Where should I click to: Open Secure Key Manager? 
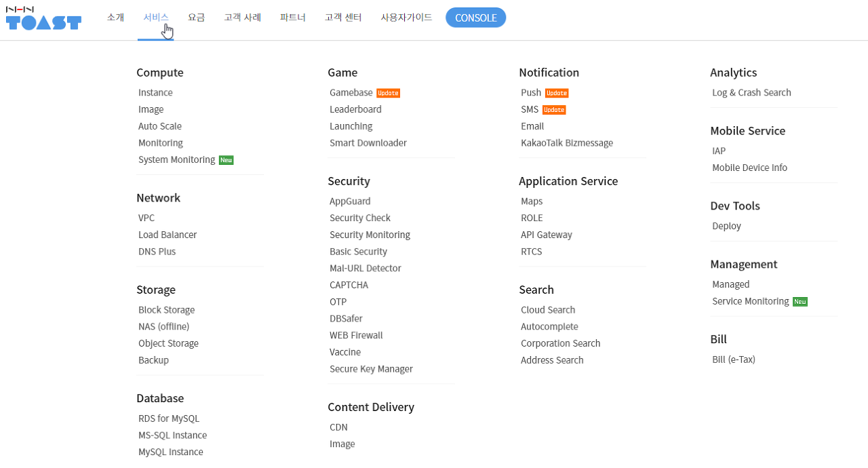coord(371,369)
